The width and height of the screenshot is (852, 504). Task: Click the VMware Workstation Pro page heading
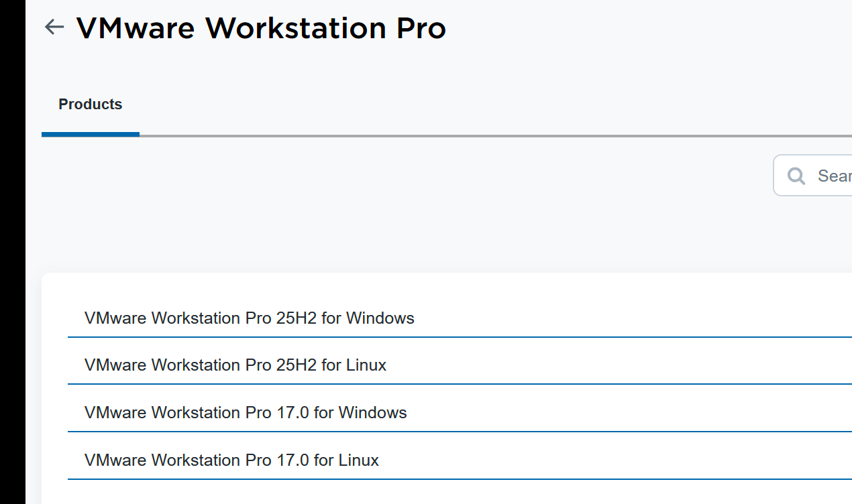tap(261, 28)
